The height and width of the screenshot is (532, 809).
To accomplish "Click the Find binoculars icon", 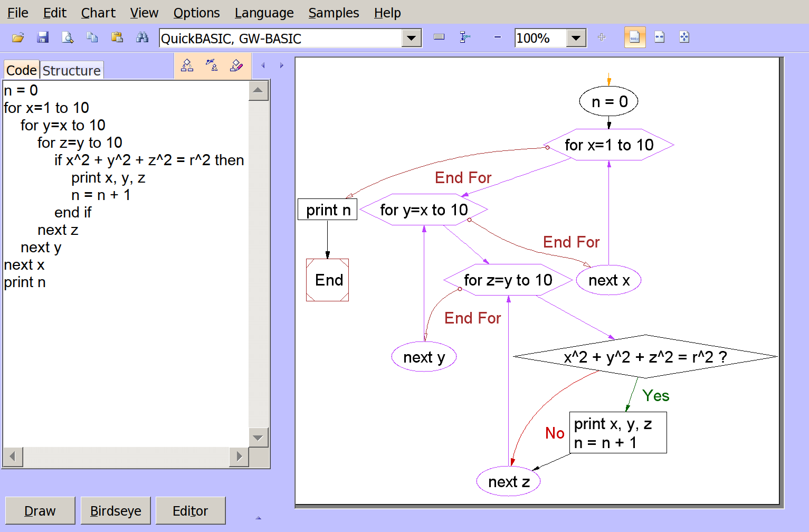I will point(142,37).
